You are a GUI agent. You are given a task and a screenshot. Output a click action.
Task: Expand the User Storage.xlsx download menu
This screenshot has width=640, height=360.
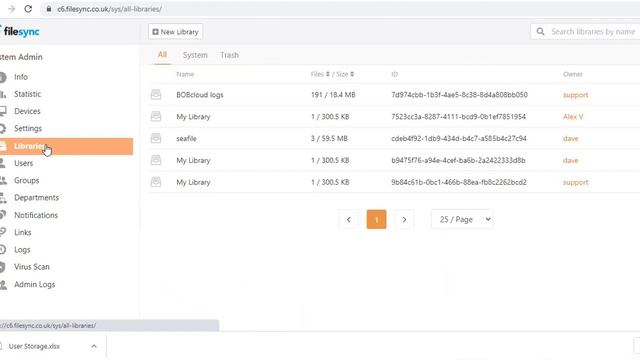(x=94, y=346)
